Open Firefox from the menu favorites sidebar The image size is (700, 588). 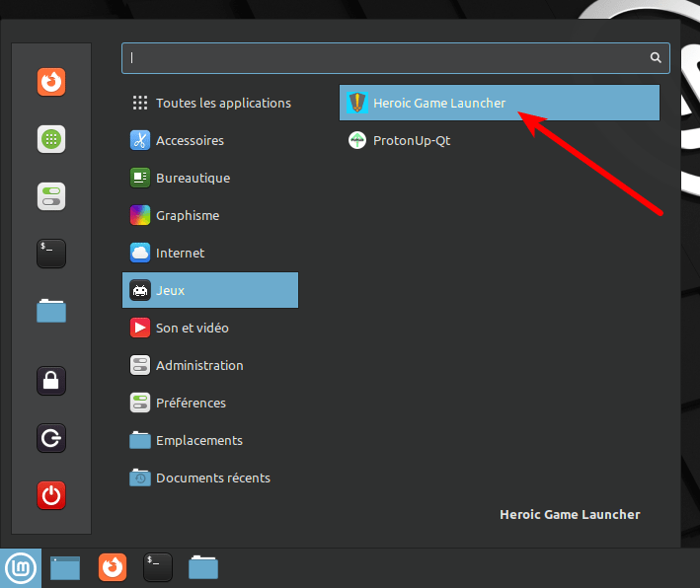click(x=51, y=82)
